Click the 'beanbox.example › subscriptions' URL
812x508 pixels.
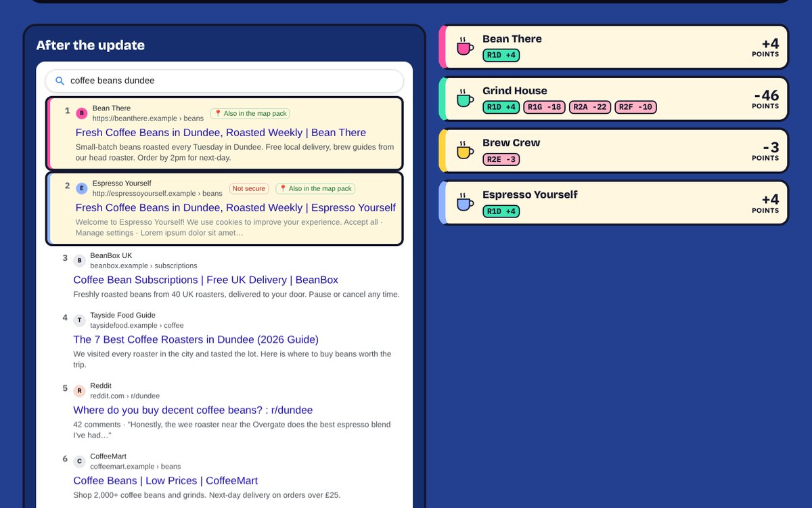coord(143,266)
